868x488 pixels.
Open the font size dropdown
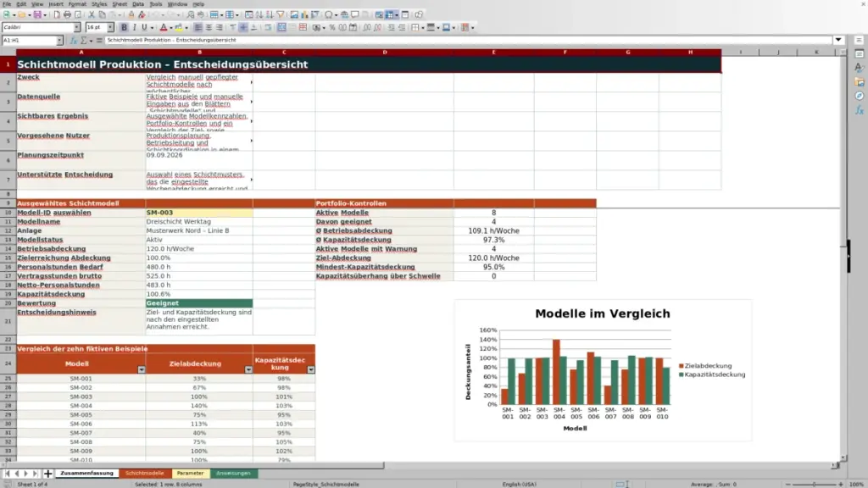pyautogui.click(x=110, y=27)
